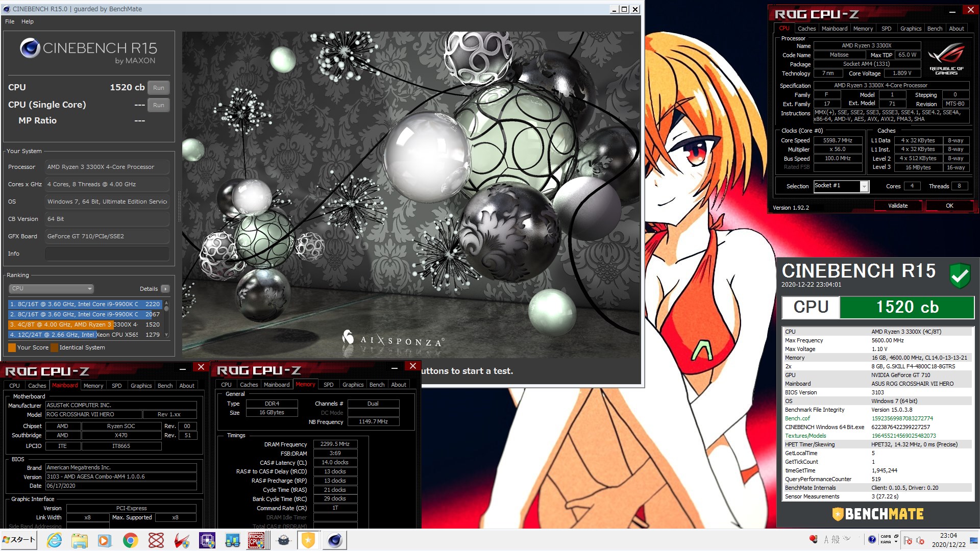This screenshot has width=980, height=551.
Task: Select the 12C/24T Intel Xeon ranking row
Action: pyautogui.click(x=85, y=335)
